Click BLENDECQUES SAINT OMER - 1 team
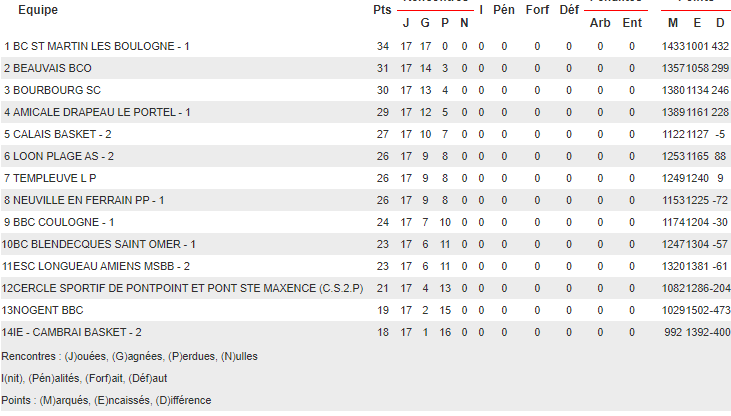 pyautogui.click(x=105, y=244)
